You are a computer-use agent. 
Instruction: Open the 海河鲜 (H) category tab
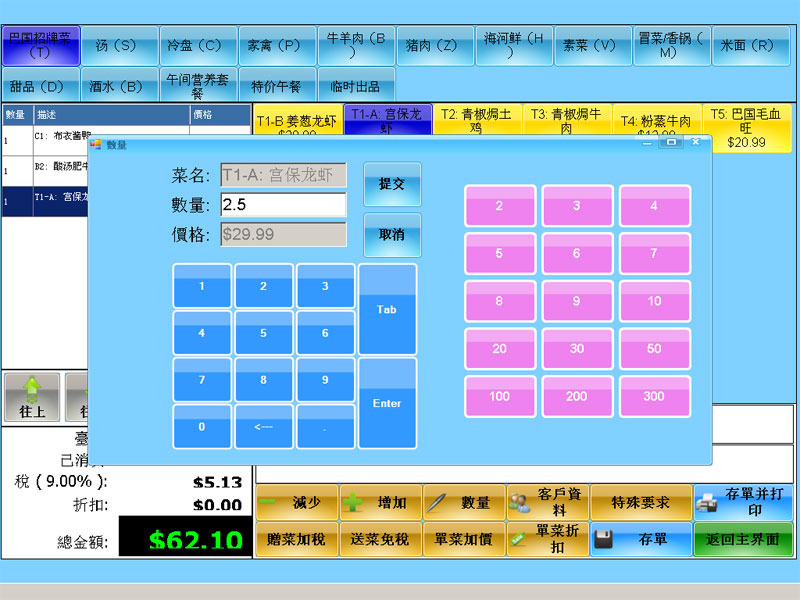[x=515, y=46]
